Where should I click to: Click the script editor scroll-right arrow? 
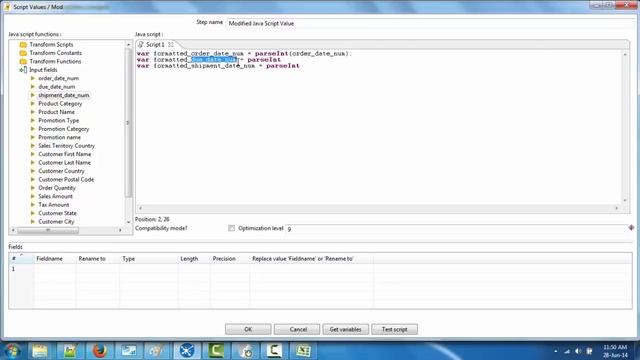(617, 208)
